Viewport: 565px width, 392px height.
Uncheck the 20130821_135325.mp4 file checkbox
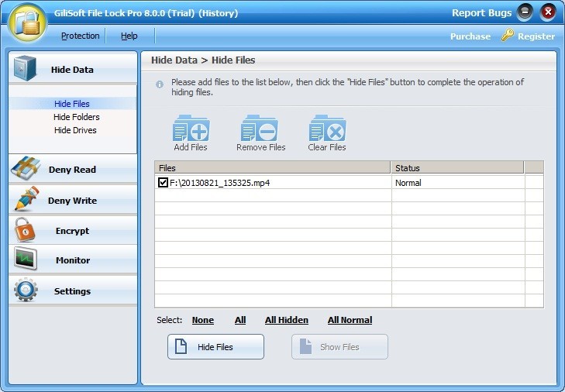(163, 182)
